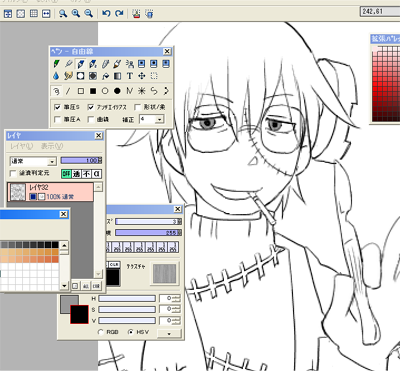Image resolution: width=400 pixels, height=371 pixels.
Task: Select the water drop blur tool
Action: pos(56,76)
